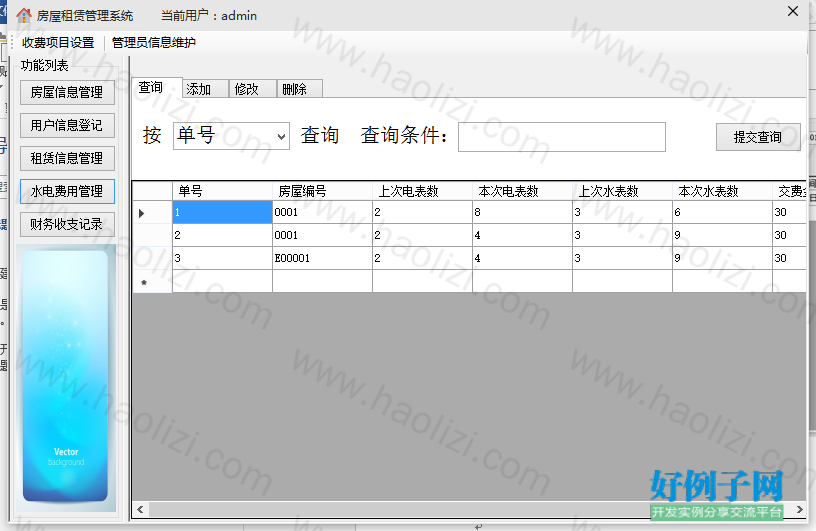
Task: Switch to the 添加 tab
Action: [x=206, y=89]
